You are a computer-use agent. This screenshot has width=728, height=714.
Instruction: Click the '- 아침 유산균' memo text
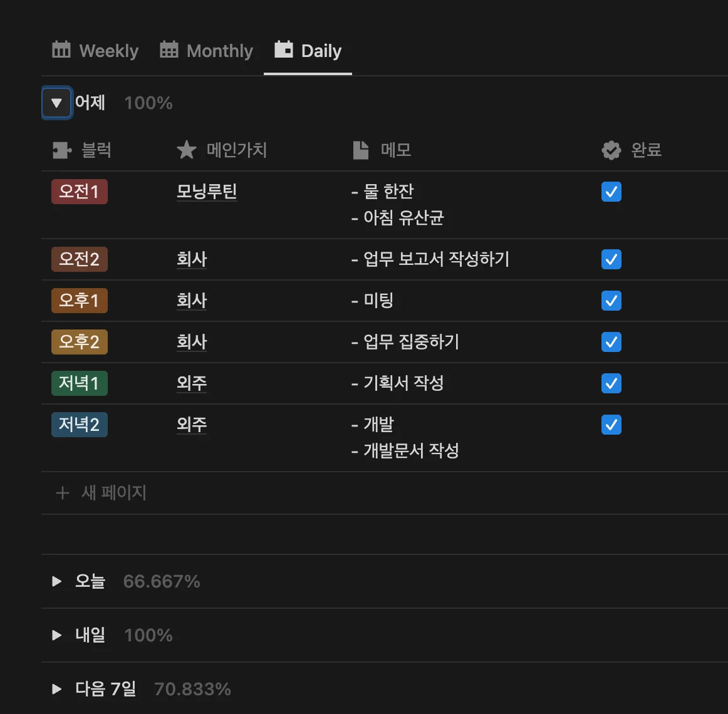point(397,217)
